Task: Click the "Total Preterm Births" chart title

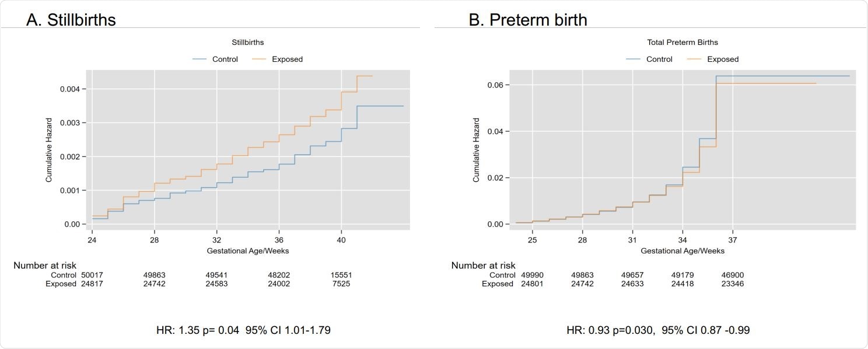Action: pos(682,43)
